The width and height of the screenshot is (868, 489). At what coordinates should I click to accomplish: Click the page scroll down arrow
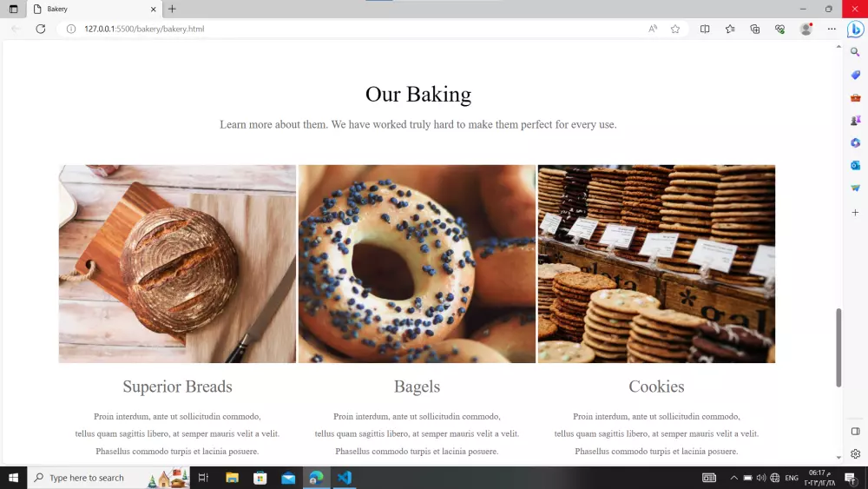838,458
